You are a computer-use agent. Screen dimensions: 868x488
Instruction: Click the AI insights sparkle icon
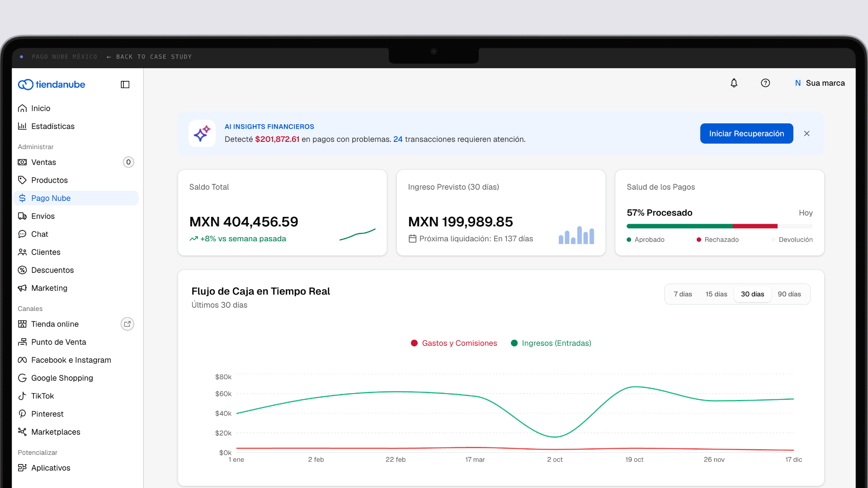tap(202, 133)
